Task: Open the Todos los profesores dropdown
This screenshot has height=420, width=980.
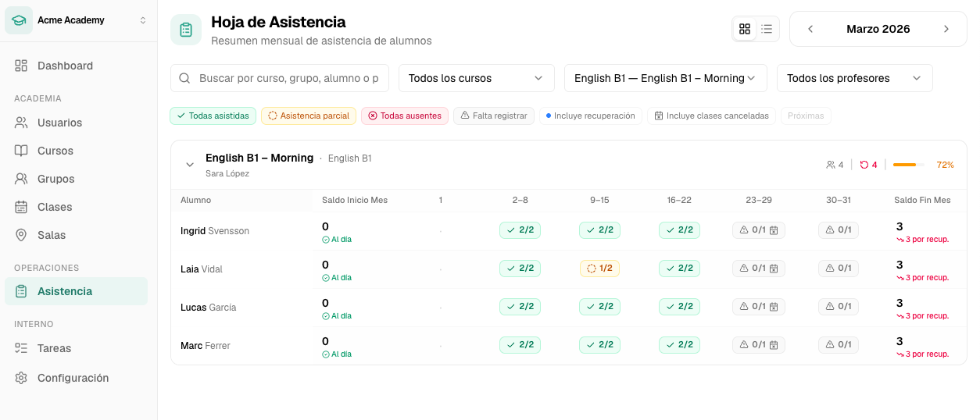Action: pyautogui.click(x=855, y=78)
